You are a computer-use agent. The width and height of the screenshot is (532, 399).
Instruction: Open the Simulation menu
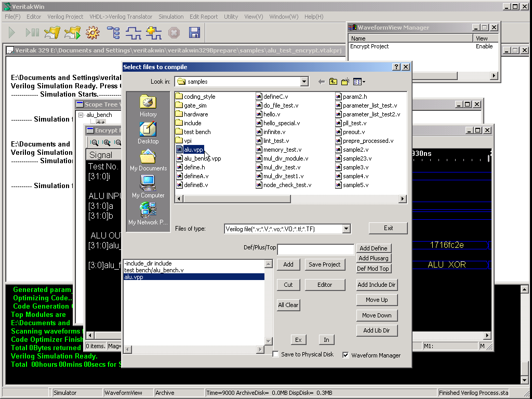[171, 17]
